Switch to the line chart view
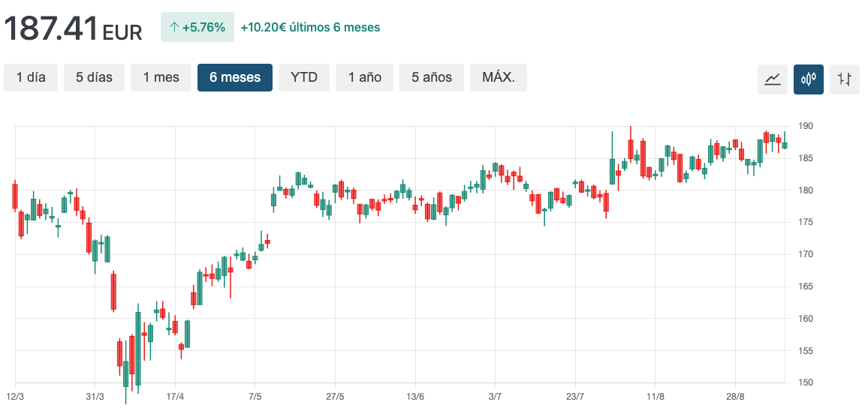The height and width of the screenshot is (411, 868). pyautogui.click(x=772, y=79)
